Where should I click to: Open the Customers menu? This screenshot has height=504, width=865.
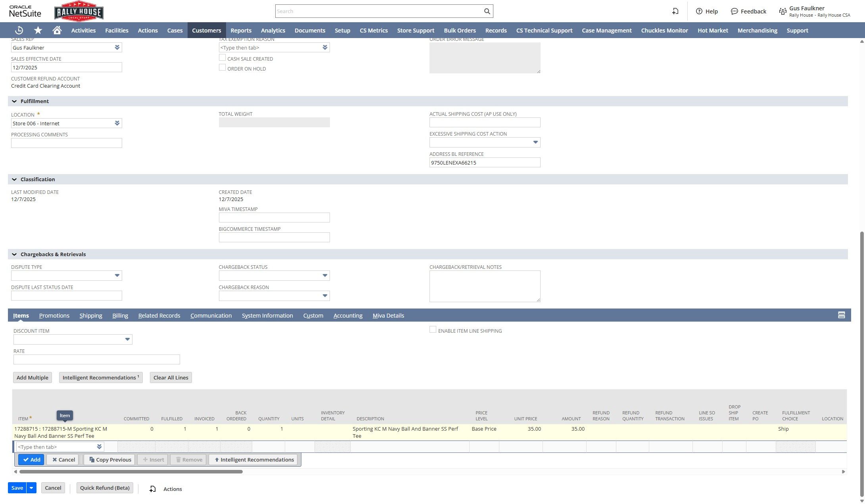coord(207,31)
